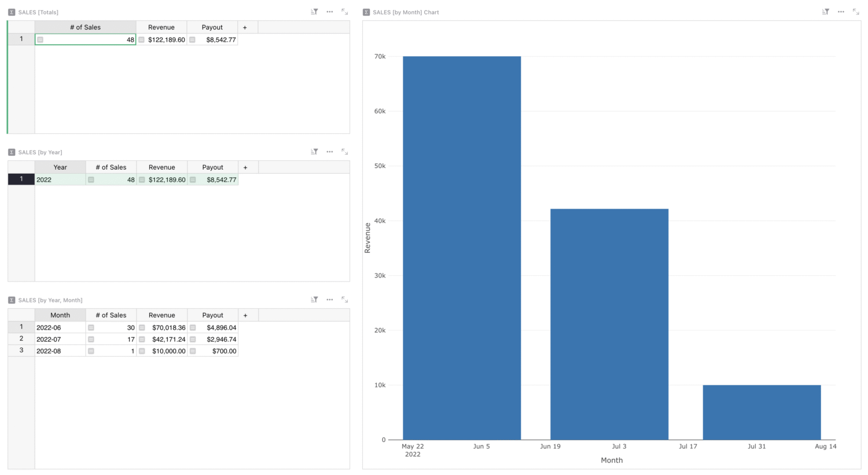Viewport: 868px width, 475px height.
Task: Click the 2022-08 month cell
Action: (x=60, y=351)
